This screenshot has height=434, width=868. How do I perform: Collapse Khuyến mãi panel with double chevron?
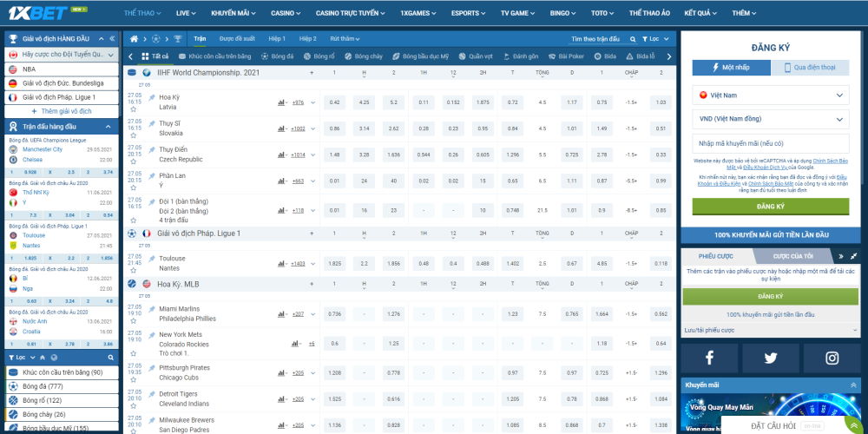[853, 385]
